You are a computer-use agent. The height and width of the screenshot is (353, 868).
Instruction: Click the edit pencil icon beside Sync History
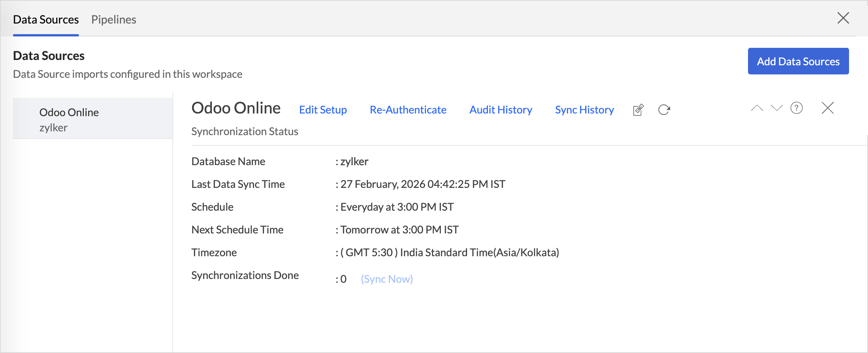click(x=638, y=110)
